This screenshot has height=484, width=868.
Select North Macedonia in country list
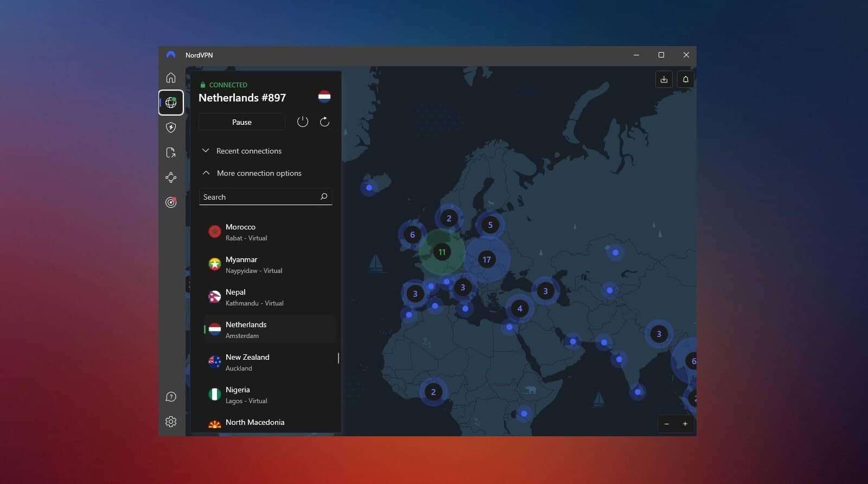(270, 423)
